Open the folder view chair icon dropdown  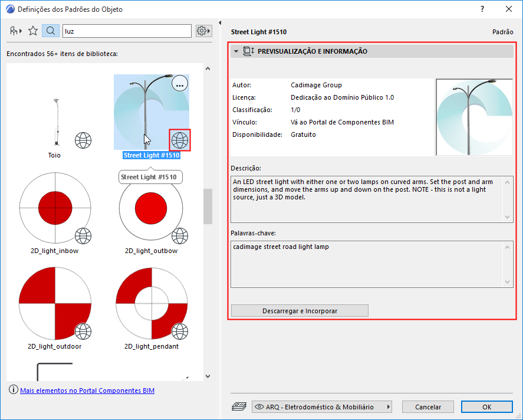pyautogui.click(x=15, y=31)
